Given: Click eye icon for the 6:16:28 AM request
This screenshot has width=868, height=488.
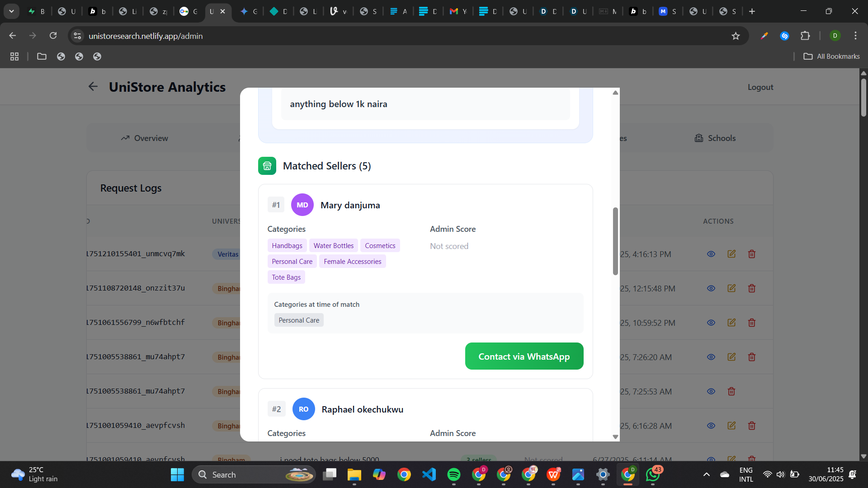Looking at the screenshot, I should click(711, 426).
